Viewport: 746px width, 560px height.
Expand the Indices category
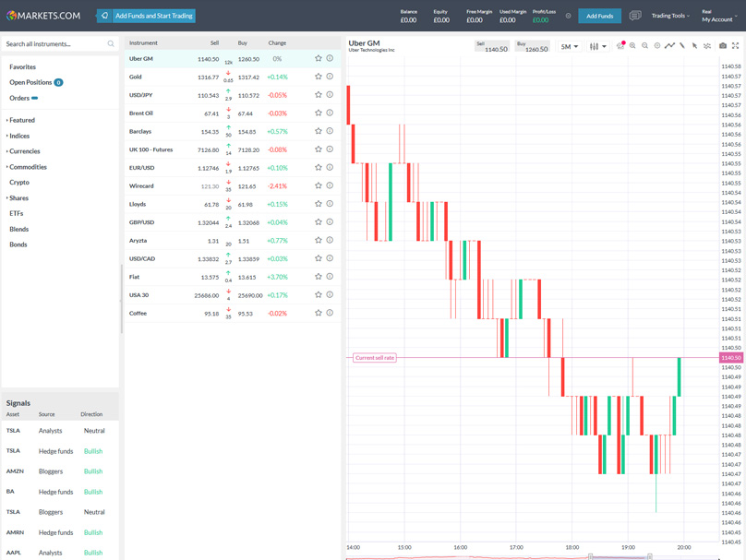pos(19,136)
